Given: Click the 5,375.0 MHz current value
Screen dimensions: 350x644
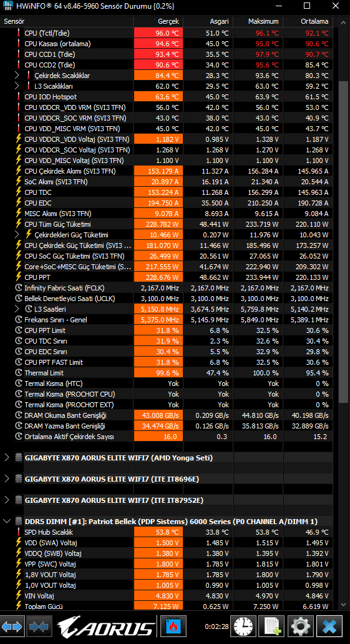Looking at the screenshot, I should coord(158,320).
